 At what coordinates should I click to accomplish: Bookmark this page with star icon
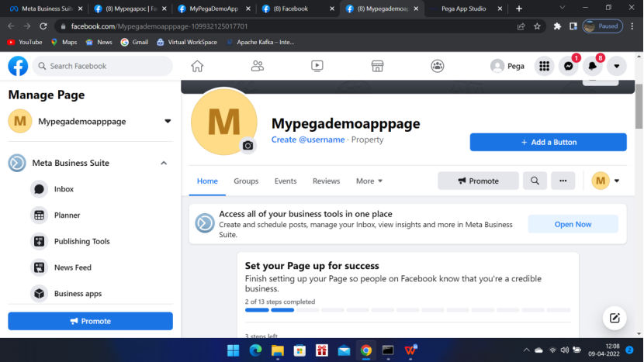click(x=537, y=26)
